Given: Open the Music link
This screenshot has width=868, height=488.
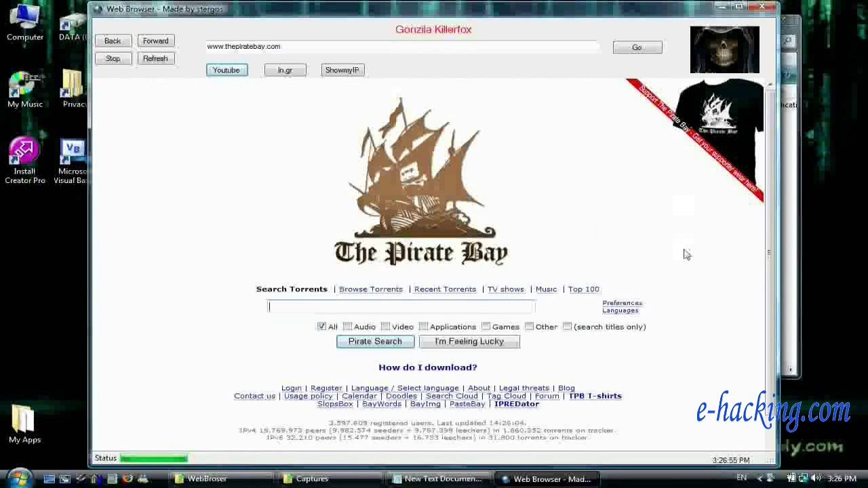Looking at the screenshot, I should [546, 289].
